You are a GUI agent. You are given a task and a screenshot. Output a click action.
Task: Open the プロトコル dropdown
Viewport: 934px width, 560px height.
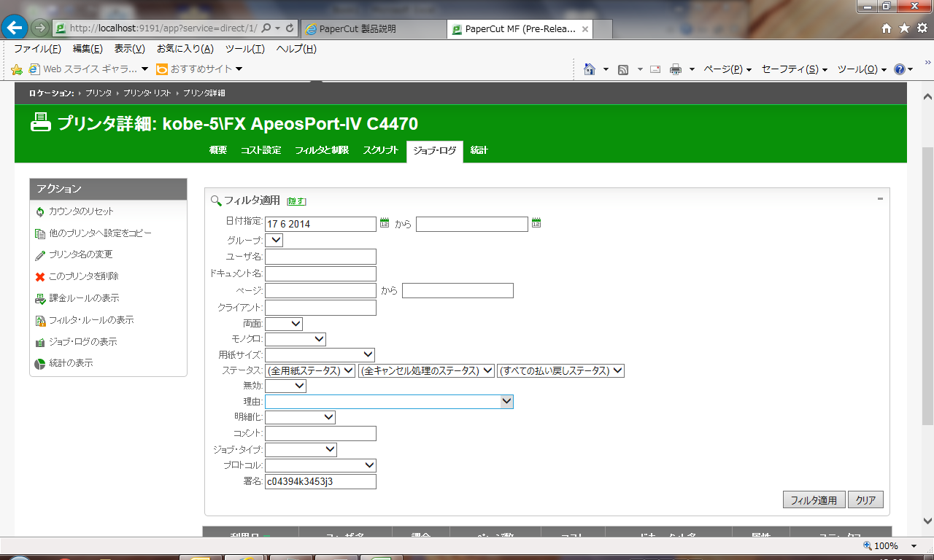(x=320, y=465)
